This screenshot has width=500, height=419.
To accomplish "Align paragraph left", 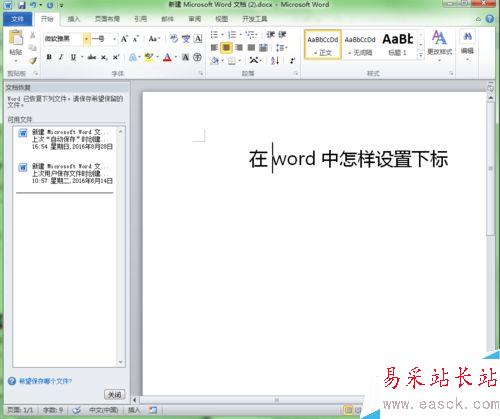I will [x=214, y=48].
